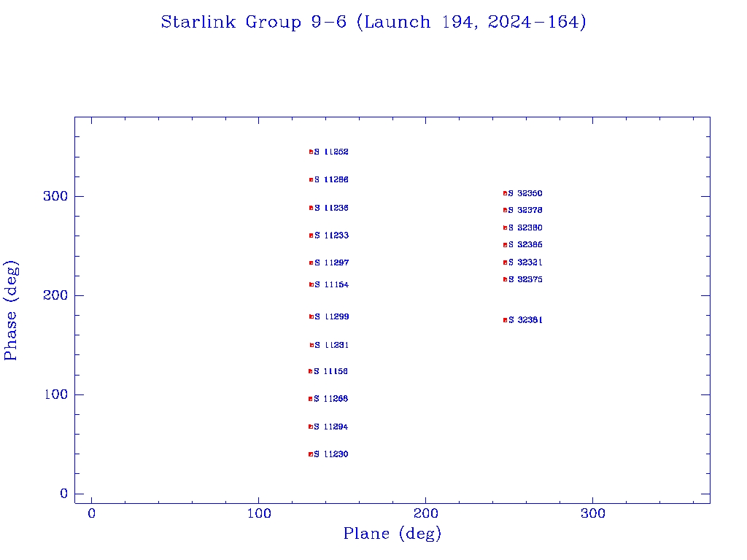The width and height of the screenshot is (747, 560).
Task: Click the Starlink Group 9-6 chart title
Action: point(373,23)
